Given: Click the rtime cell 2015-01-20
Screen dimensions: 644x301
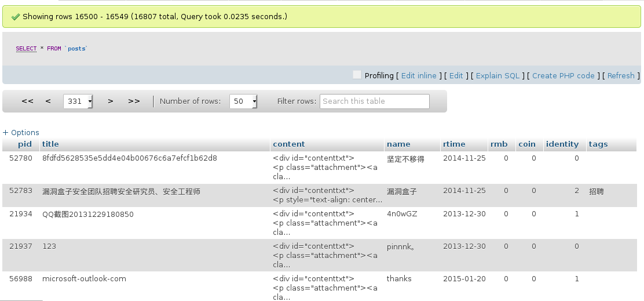Looking at the screenshot, I should click(x=464, y=279).
